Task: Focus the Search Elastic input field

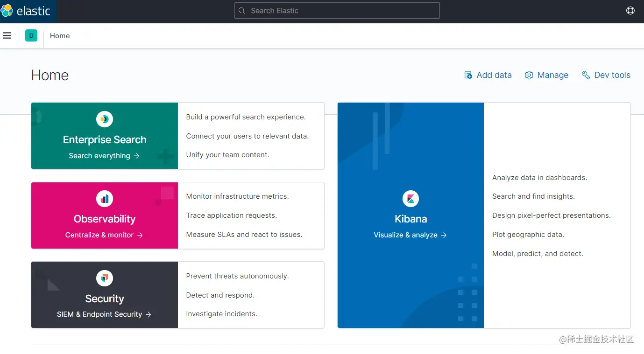Action: (337, 11)
